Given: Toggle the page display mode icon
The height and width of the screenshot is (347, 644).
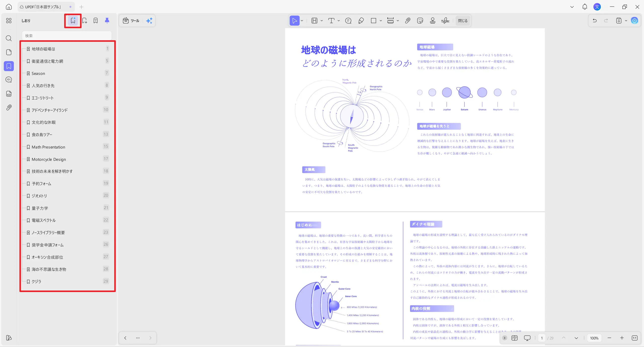Looking at the screenshot, I should pos(514,338).
